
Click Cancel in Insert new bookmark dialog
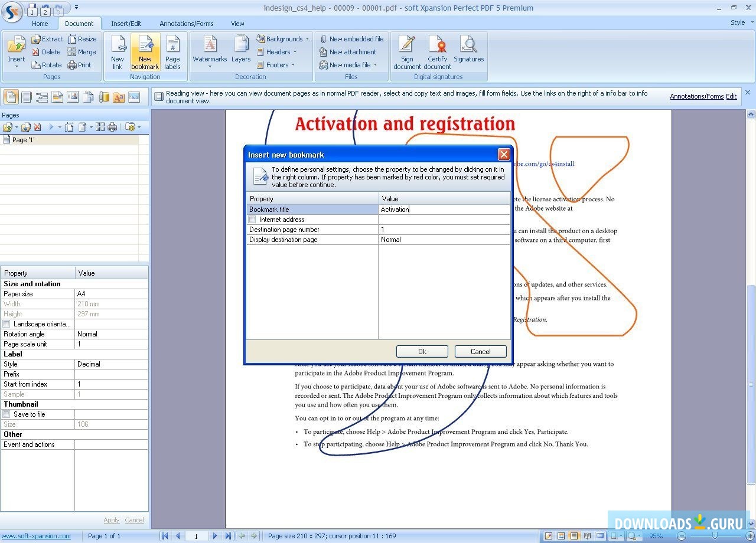coord(481,351)
